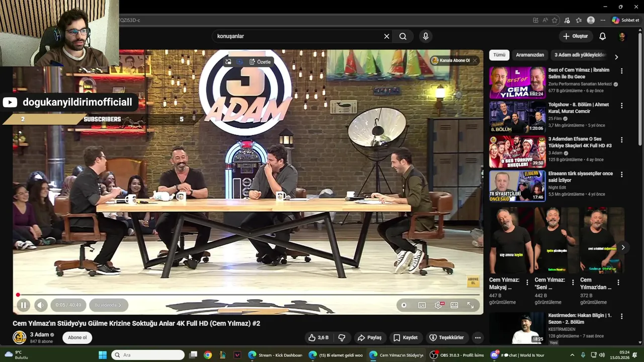Mute the video volume speaker icon
Image resolution: width=644 pixels, height=362 pixels.
coord(41,305)
